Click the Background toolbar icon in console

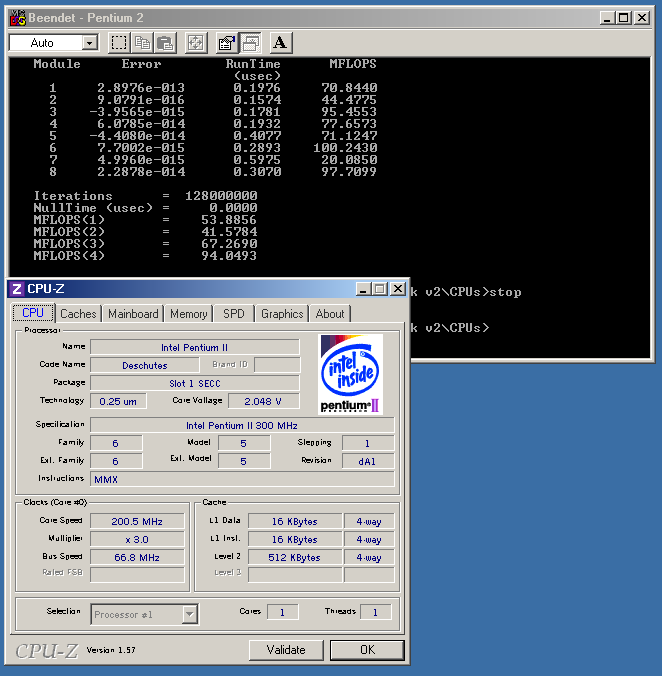point(250,43)
